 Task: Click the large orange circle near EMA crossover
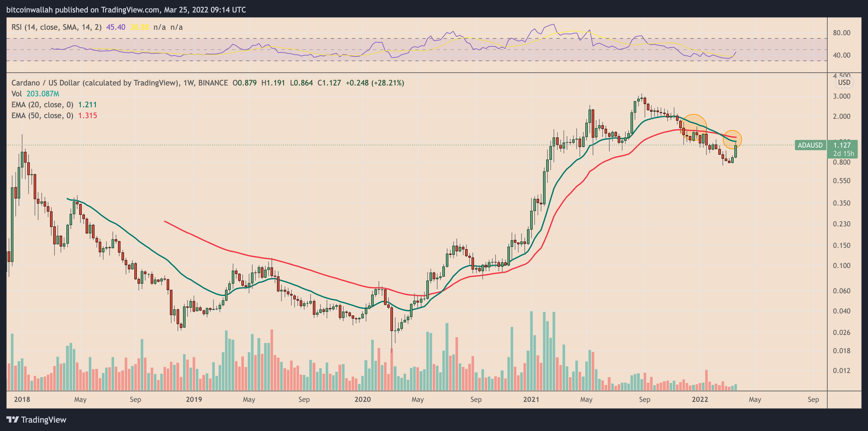[694, 127]
